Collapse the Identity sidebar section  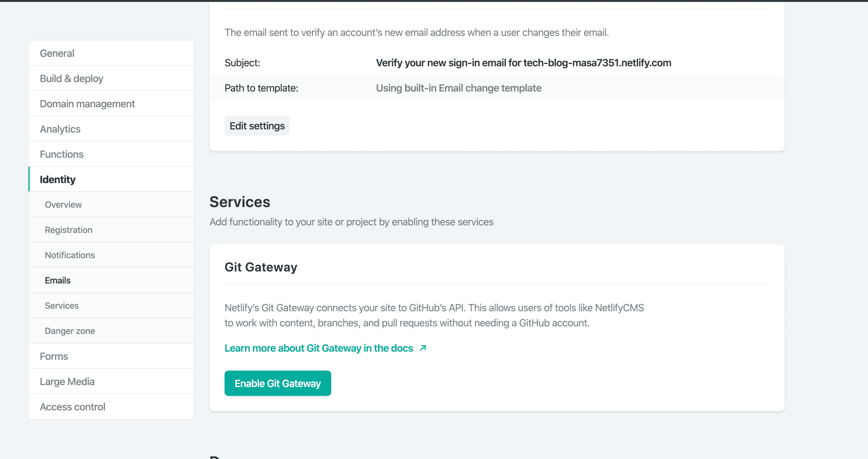coord(58,179)
